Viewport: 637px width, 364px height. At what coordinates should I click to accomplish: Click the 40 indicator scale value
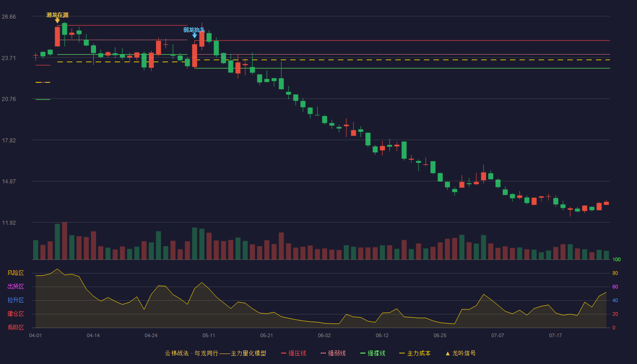pyautogui.click(x=615, y=300)
